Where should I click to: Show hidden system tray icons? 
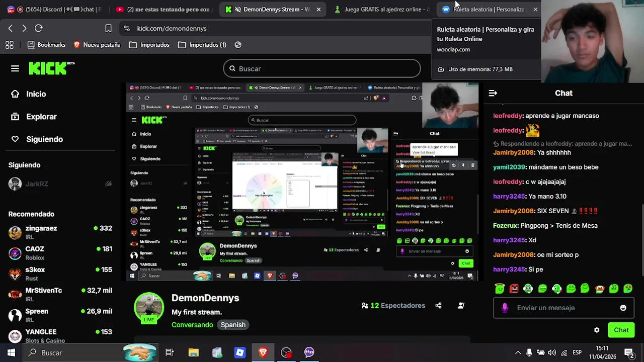518,352
